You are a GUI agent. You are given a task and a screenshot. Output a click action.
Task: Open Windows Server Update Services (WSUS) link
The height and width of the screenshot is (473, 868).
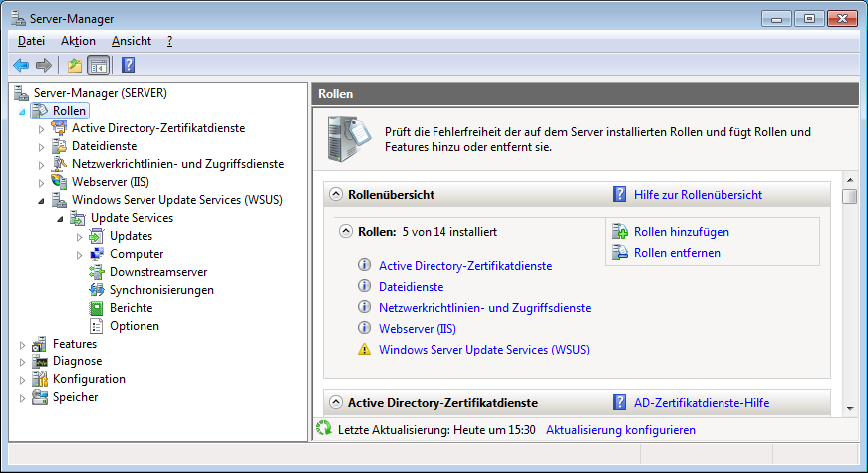(x=483, y=350)
